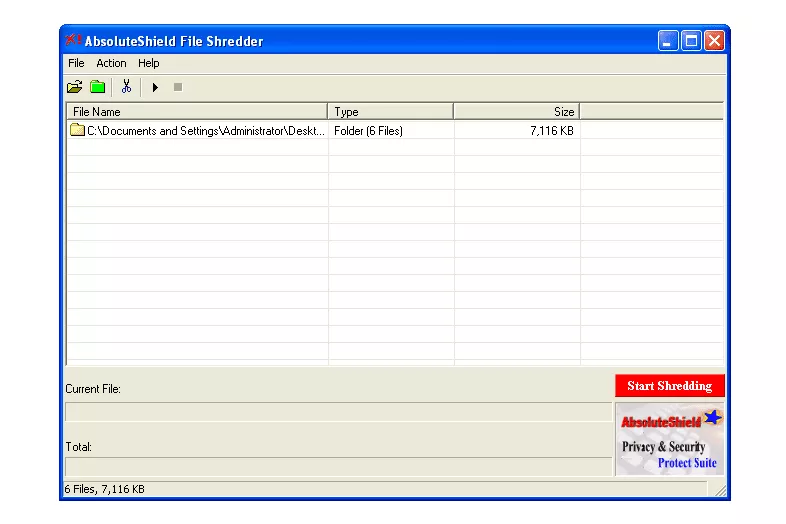The image size is (786, 524).
Task: Select the yellow folder icon in list row
Action: coord(77,130)
